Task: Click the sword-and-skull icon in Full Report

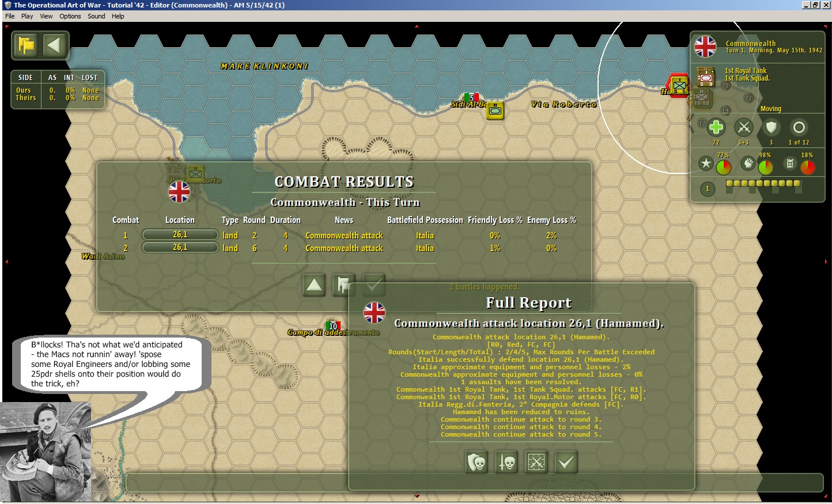Action: 506,462
